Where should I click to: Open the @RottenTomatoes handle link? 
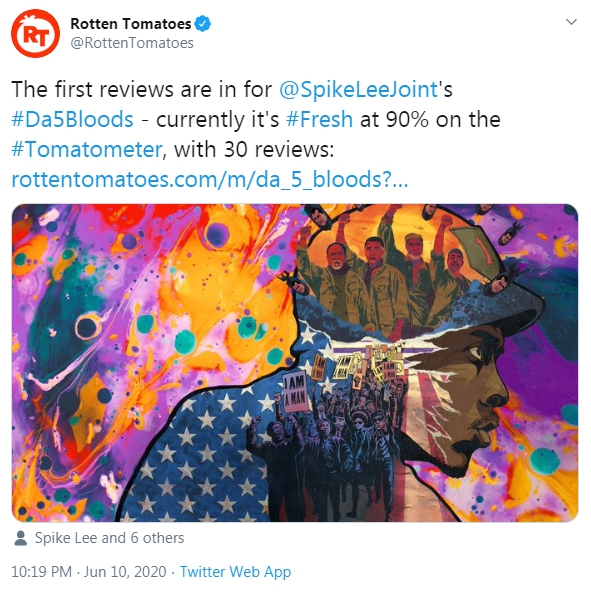point(132,43)
